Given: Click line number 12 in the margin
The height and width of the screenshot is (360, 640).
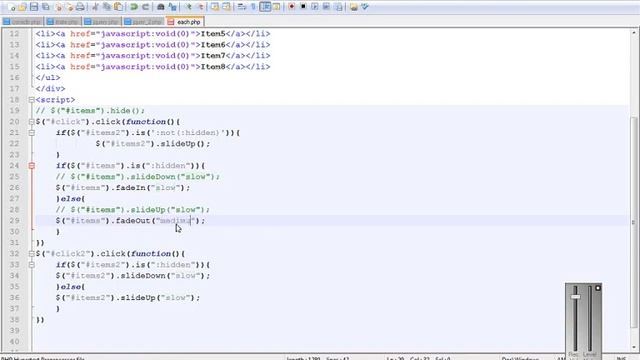Looking at the screenshot, I should (14, 33).
